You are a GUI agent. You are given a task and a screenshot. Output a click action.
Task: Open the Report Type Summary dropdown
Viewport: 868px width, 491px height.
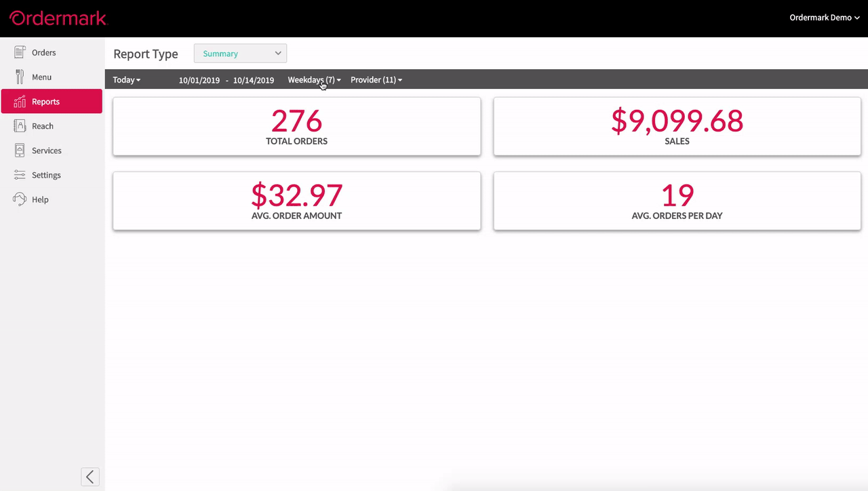point(240,54)
